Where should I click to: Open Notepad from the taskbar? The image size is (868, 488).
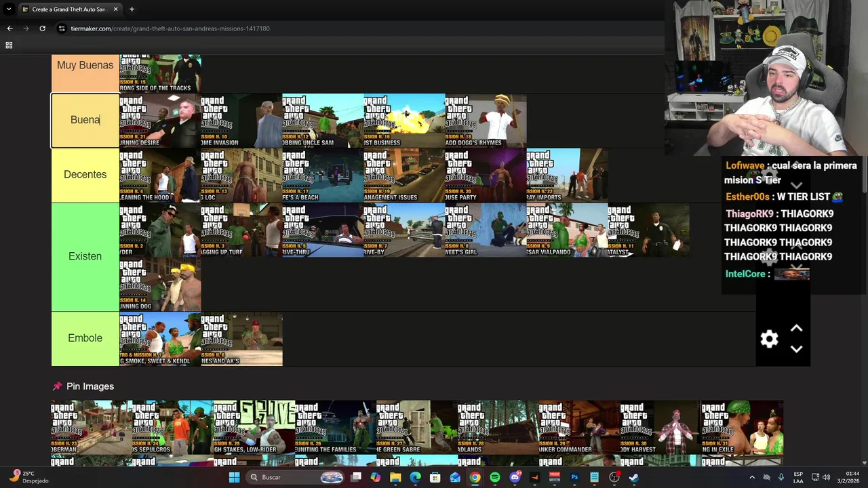(x=594, y=477)
